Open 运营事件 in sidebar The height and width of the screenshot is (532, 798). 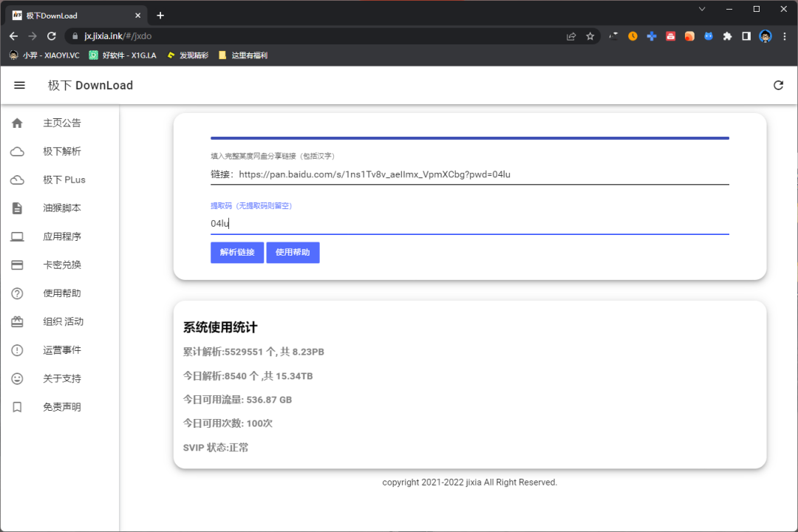coord(62,350)
